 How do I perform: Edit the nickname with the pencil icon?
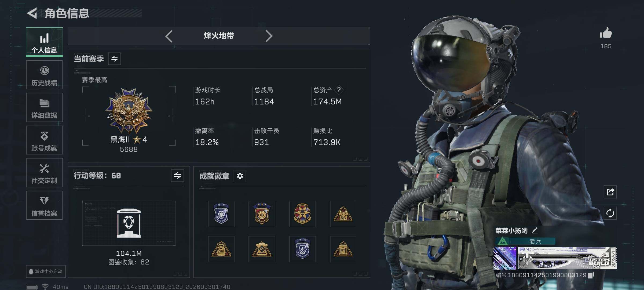click(535, 230)
